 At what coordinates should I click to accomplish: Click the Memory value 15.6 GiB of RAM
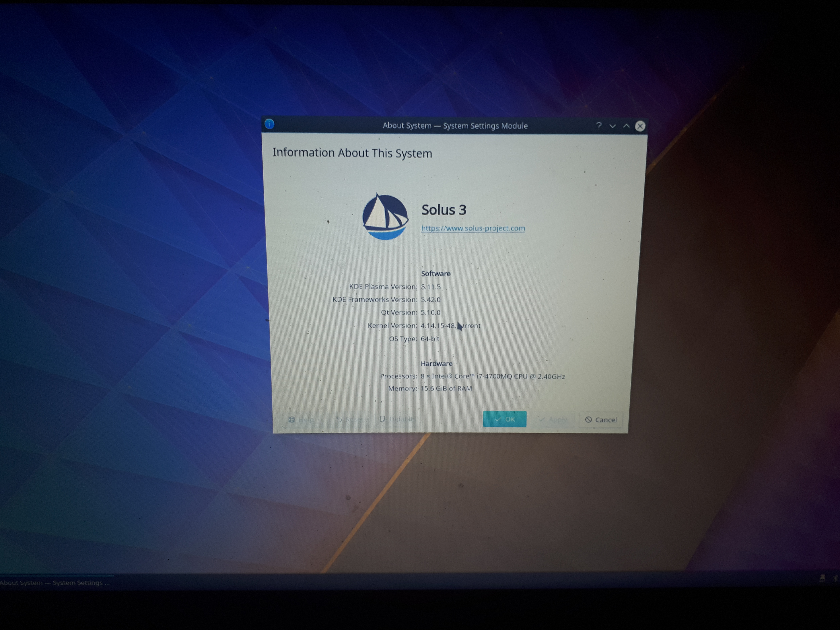(x=446, y=388)
